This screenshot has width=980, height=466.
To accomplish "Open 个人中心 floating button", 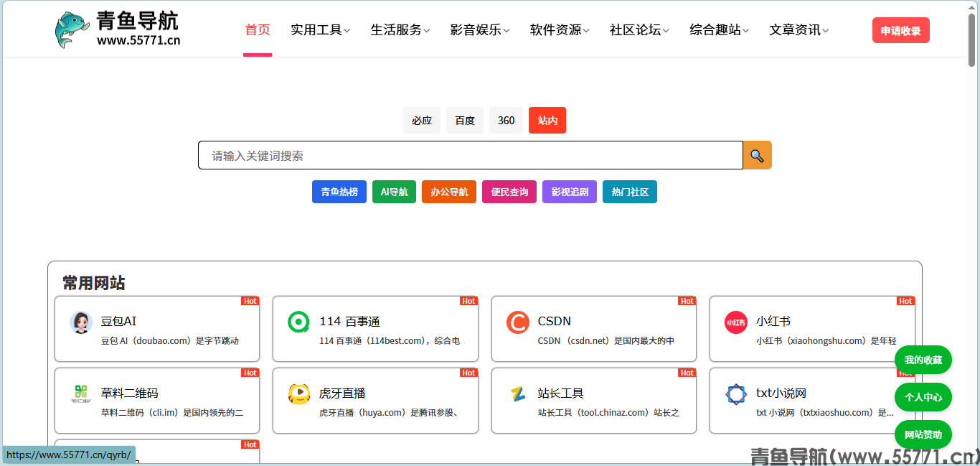I will pyautogui.click(x=923, y=397).
